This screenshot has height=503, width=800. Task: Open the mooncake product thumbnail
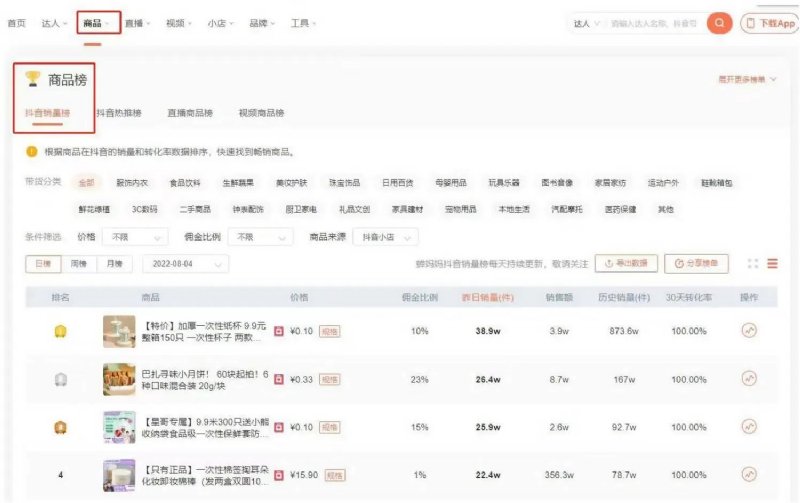pos(119,379)
